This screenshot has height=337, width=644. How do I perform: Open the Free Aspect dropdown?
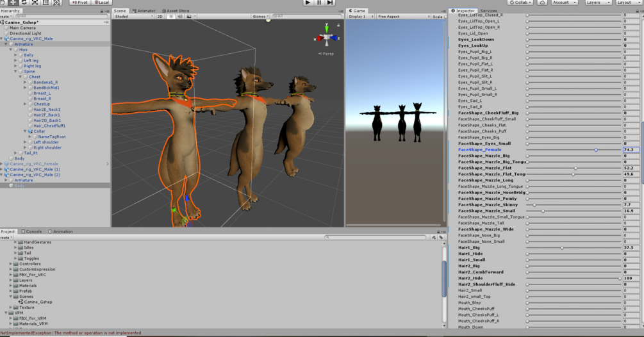coord(403,17)
